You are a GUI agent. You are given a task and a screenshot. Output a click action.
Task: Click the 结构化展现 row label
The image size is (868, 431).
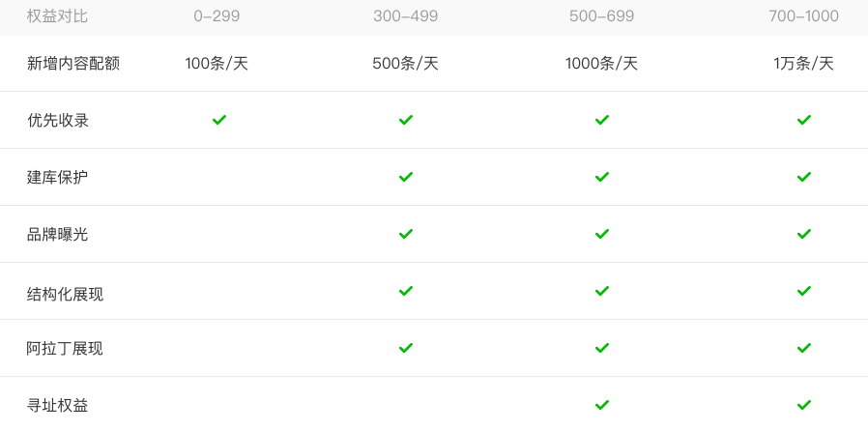point(65,294)
